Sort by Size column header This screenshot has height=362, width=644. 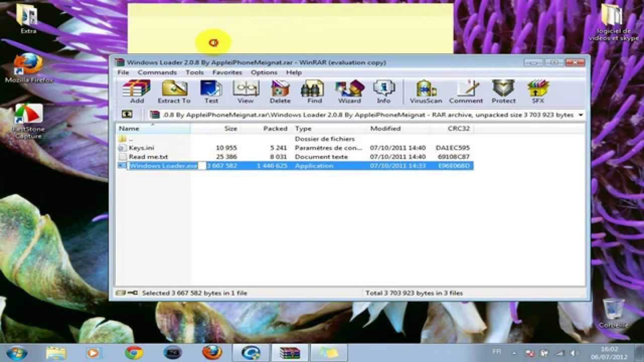(215, 129)
